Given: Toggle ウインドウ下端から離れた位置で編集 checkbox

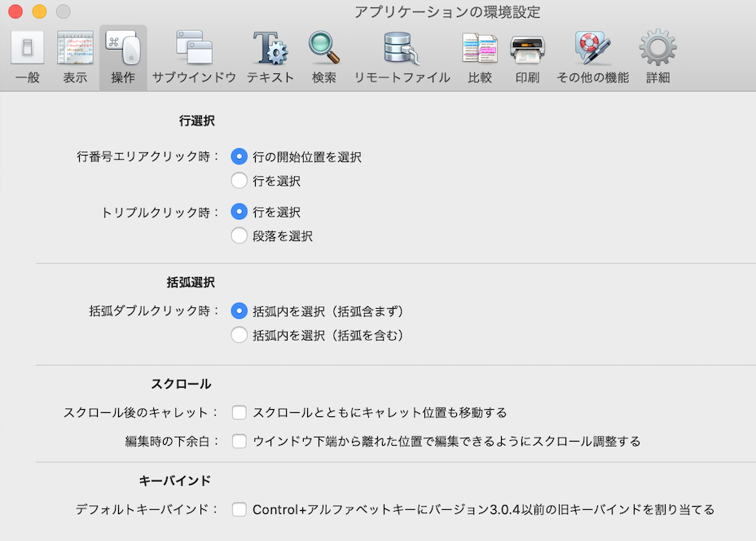Looking at the screenshot, I should coord(240,441).
